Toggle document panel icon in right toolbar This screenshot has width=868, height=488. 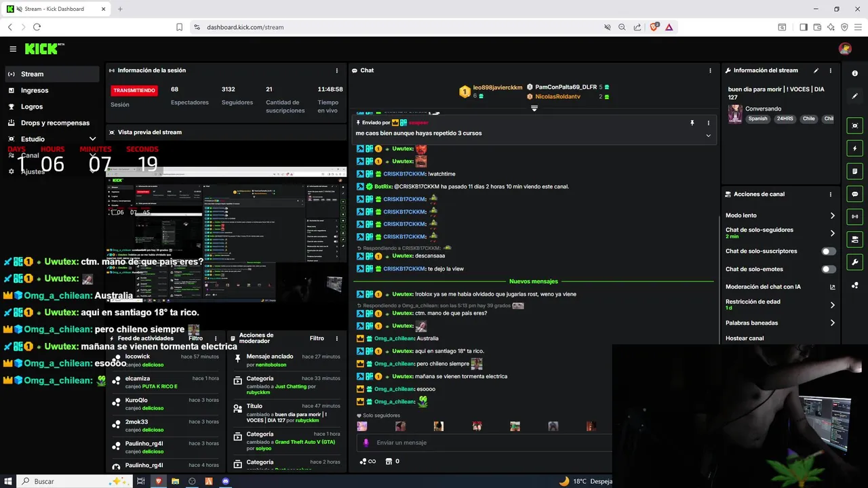point(855,171)
